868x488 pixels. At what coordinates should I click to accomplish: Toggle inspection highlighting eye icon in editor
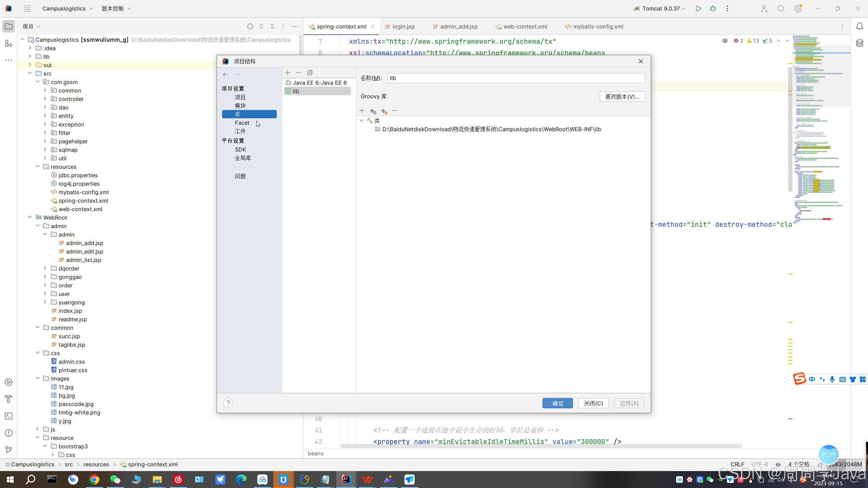tap(725, 41)
